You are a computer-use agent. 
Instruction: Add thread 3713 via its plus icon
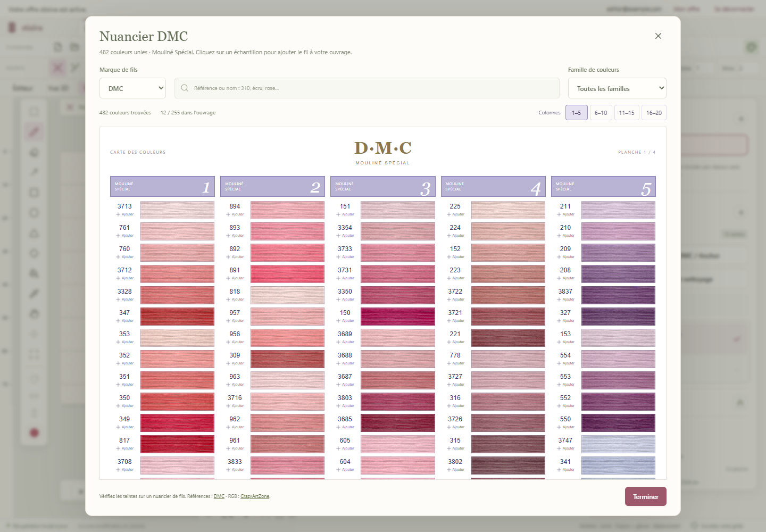click(x=118, y=214)
